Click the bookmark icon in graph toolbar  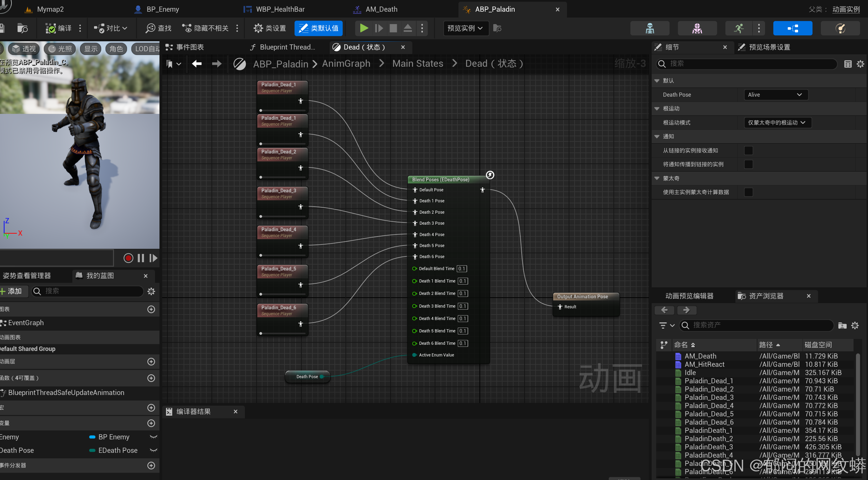click(169, 64)
